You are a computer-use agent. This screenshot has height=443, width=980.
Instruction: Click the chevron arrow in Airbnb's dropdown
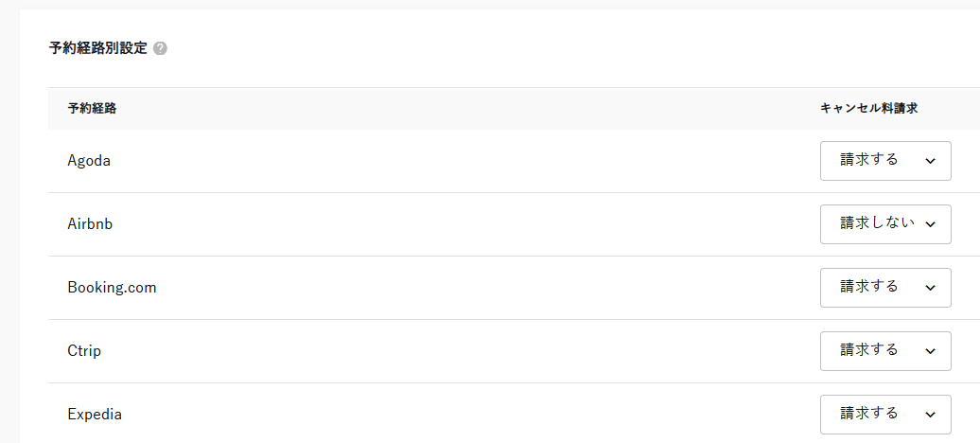point(930,224)
